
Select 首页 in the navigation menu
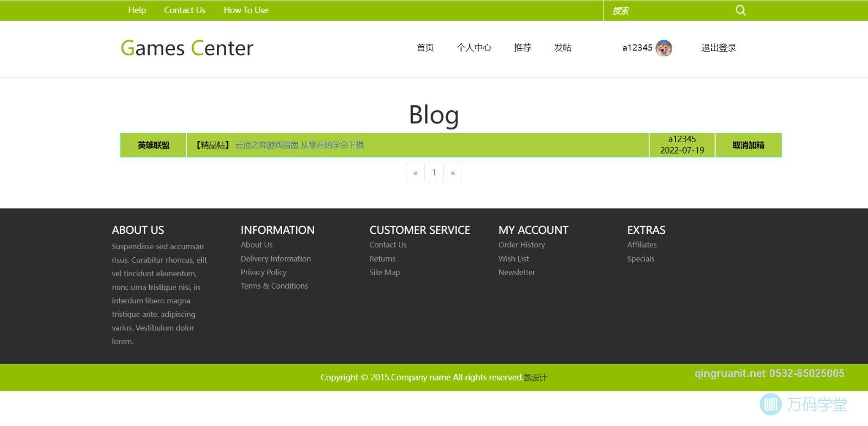coord(425,48)
